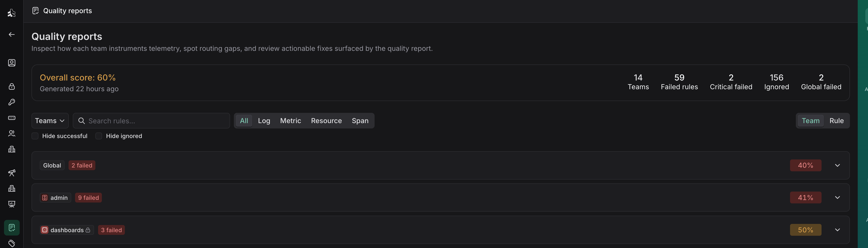Open the presentation board icon in the sidebar
868x248 pixels.
coord(11,204)
